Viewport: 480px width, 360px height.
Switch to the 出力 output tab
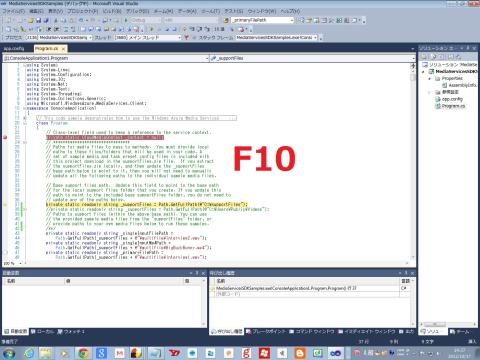[407, 331]
